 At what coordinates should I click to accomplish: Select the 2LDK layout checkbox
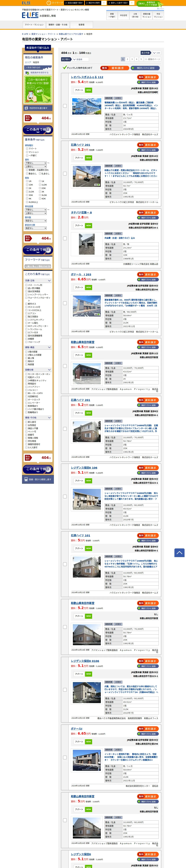click(x=27, y=192)
